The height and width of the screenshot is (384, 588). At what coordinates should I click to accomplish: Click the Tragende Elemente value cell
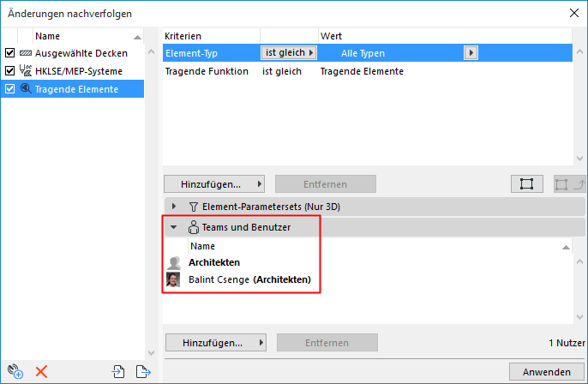(362, 71)
